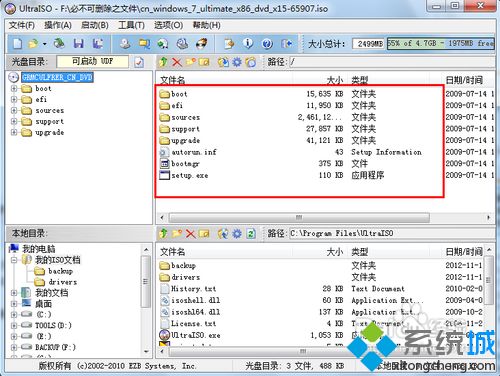
Task: Select isoshell.dll in the local file list
Action: pyautogui.click(x=196, y=300)
